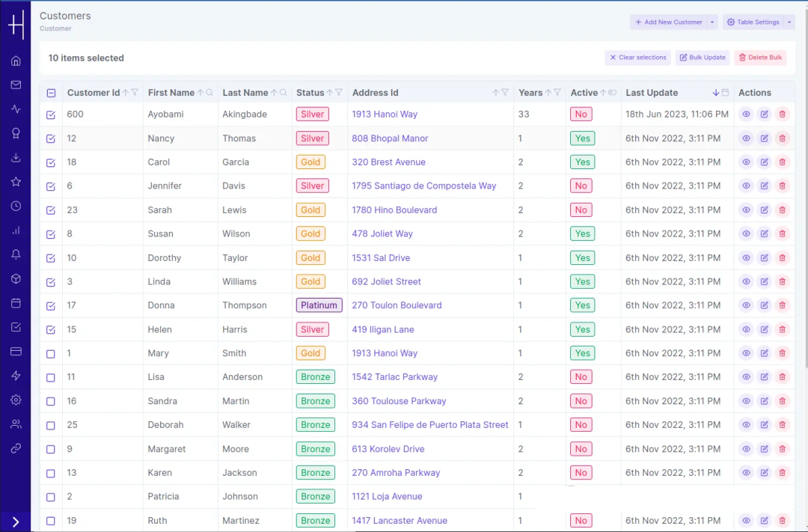Image resolution: width=808 pixels, height=532 pixels.
Task: Edit Nancy Thomas row using pencil icon
Action: pos(764,138)
